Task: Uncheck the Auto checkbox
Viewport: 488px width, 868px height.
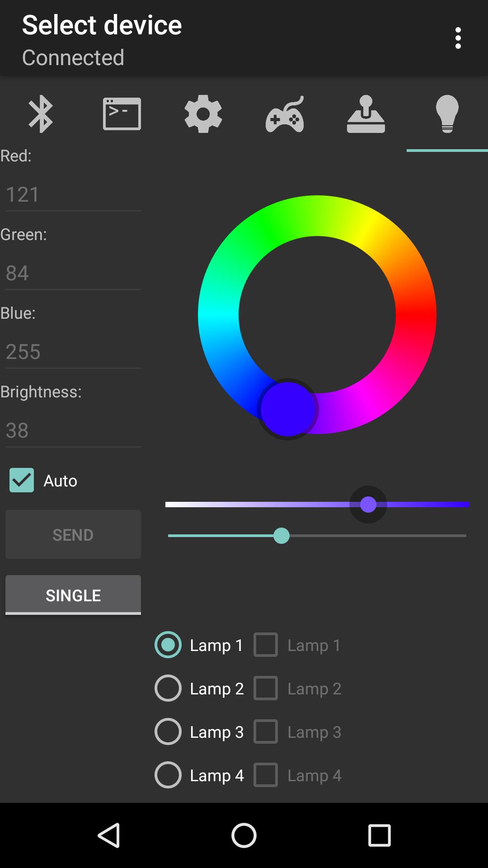Action: coord(22,480)
